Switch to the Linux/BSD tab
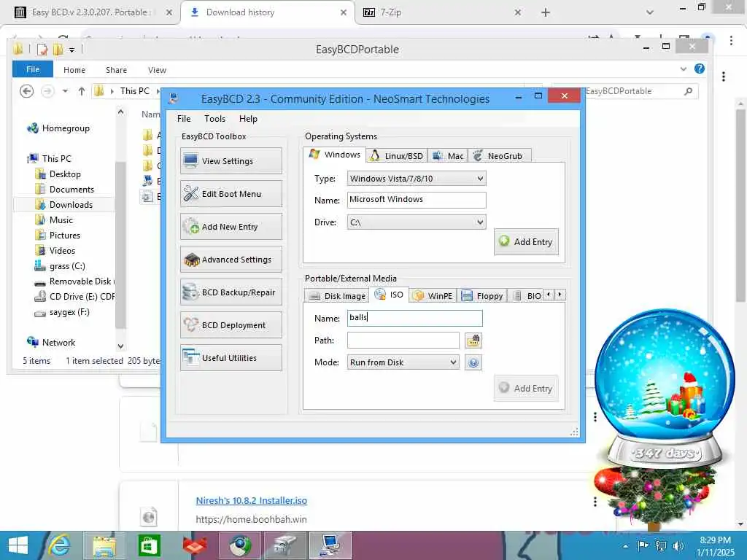Image resolution: width=747 pixels, height=560 pixels. click(x=396, y=156)
